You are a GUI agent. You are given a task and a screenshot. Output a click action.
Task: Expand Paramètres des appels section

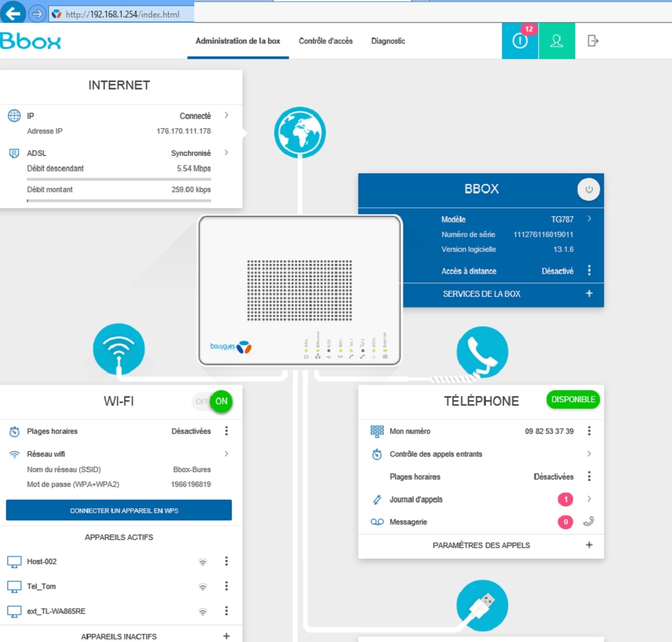(589, 545)
